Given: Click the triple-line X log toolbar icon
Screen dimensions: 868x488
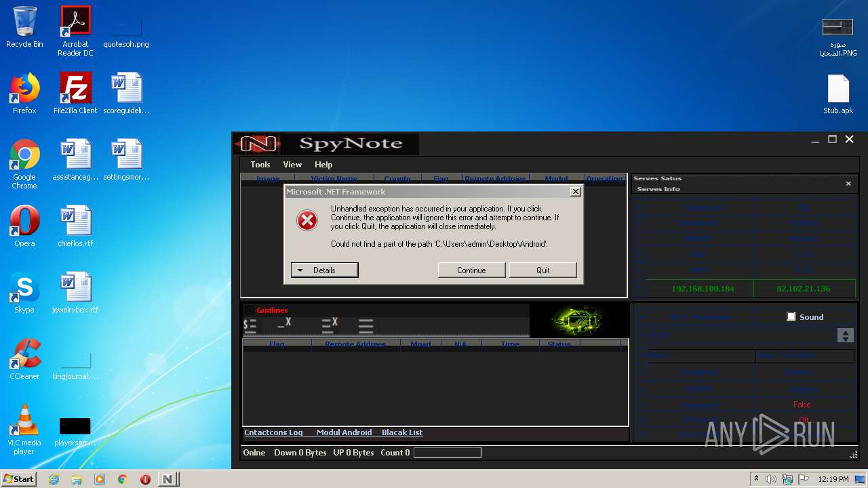Looking at the screenshot, I should click(330, 326).
